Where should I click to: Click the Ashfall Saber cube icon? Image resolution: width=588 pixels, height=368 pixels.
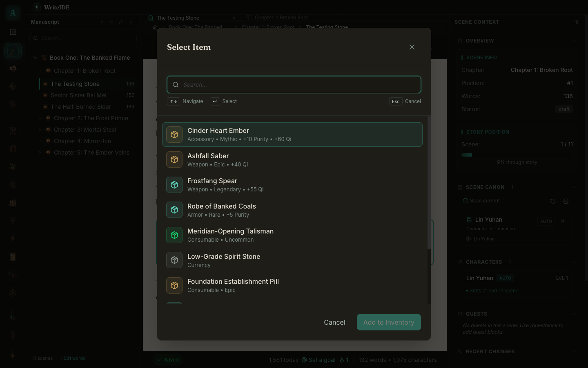pyautogui.click(x=174, y=160)
